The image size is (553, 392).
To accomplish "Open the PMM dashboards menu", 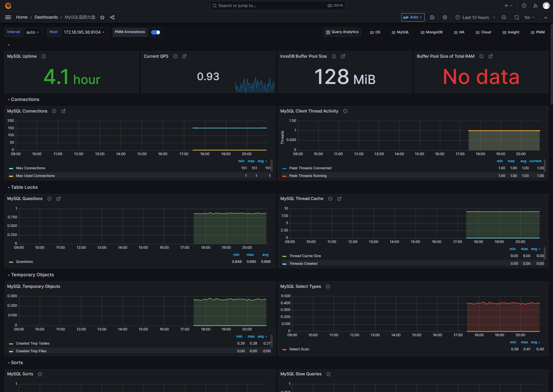I will click(x=538, y=32).
